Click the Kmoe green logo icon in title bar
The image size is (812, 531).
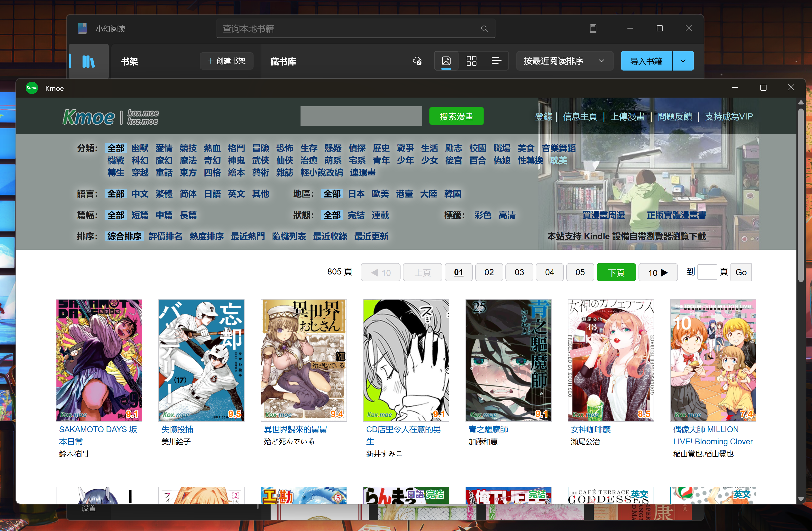32,88
